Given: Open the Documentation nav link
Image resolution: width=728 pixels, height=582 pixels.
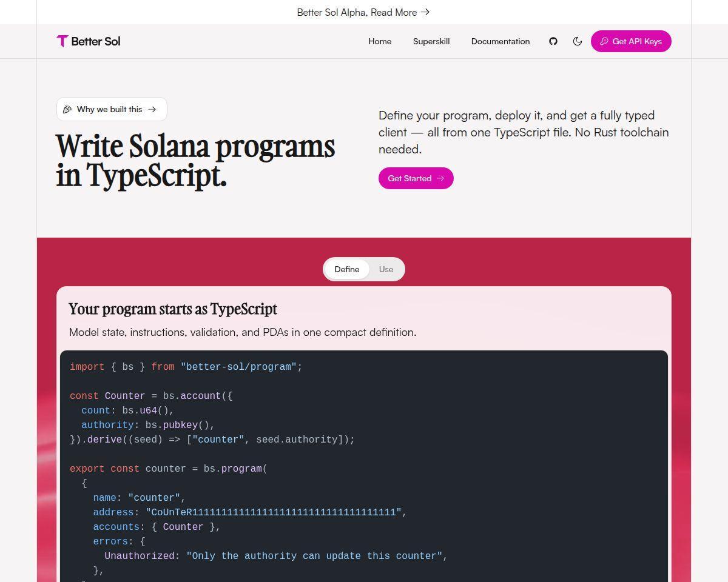Looking at the screenshot, I should 500,41.
